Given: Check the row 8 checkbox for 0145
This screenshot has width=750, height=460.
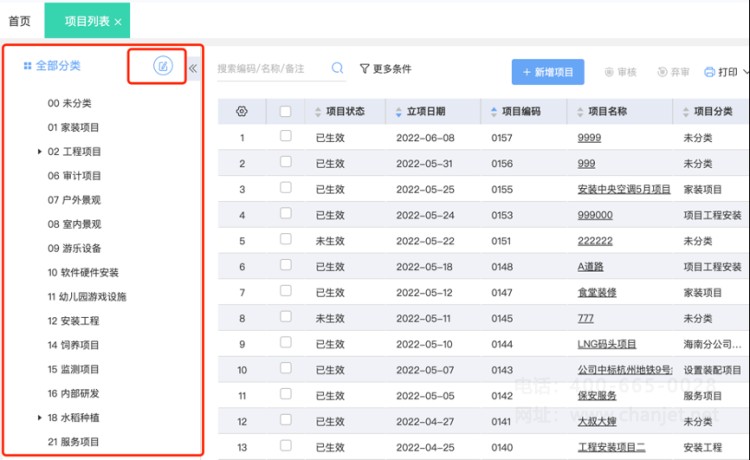Looking at the screenshot, I should point(286,317).
